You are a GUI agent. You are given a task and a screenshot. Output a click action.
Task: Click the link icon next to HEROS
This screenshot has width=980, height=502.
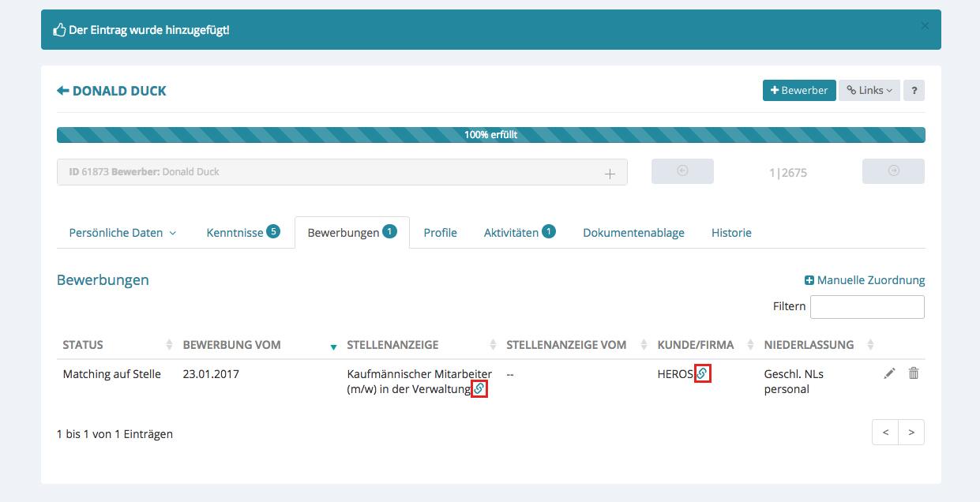pyautogui.click(x=701, y=373)
